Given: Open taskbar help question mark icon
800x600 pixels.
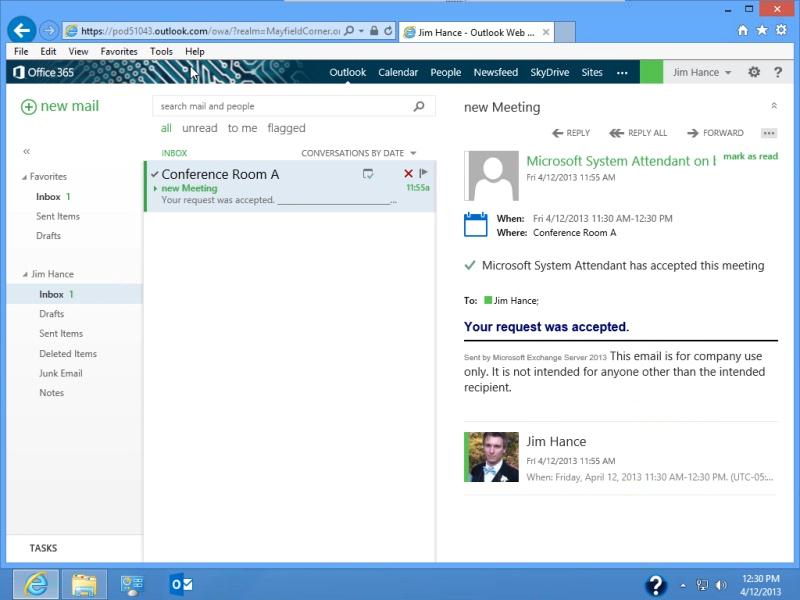Looking at the screenshot, I should tap(656, 585).
